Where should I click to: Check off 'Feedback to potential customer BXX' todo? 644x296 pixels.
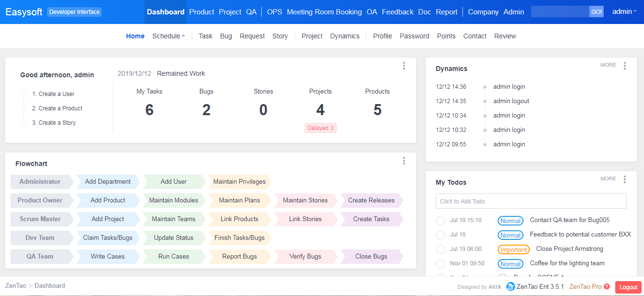coord(440,235)
